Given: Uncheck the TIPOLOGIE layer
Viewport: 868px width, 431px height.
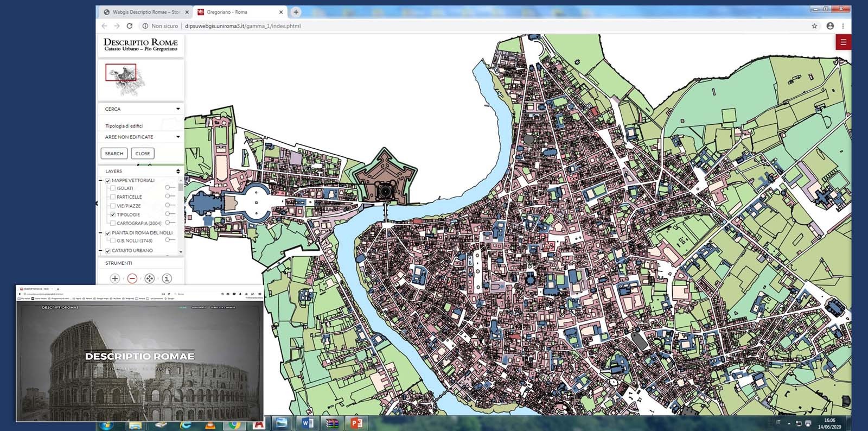Looking at the screenshot, I should point(113,214).
